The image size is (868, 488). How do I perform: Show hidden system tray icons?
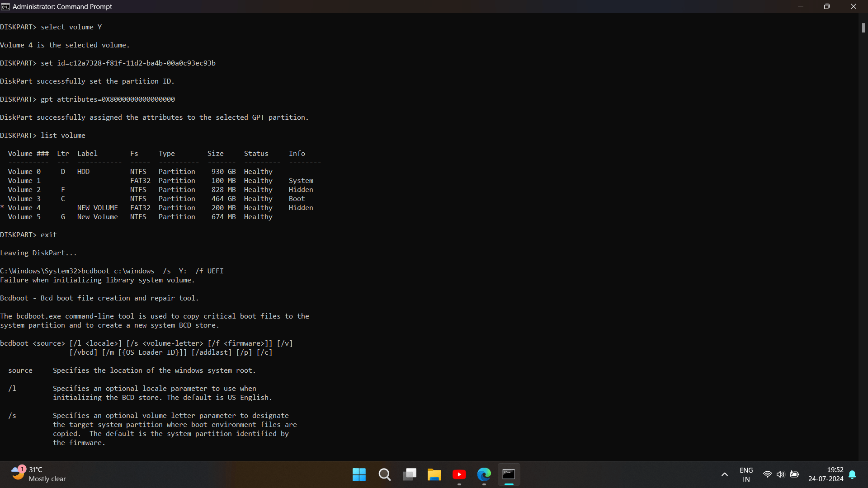[x=725, y=474]
